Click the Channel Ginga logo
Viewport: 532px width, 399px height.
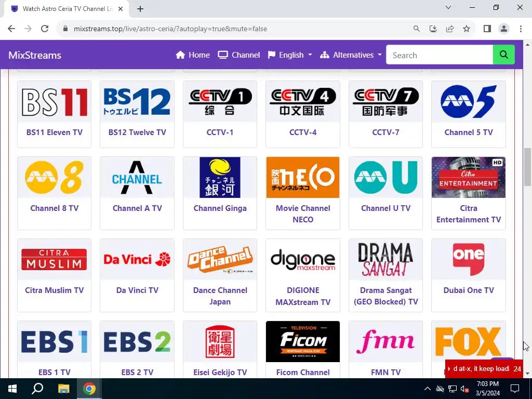point(220,178)
